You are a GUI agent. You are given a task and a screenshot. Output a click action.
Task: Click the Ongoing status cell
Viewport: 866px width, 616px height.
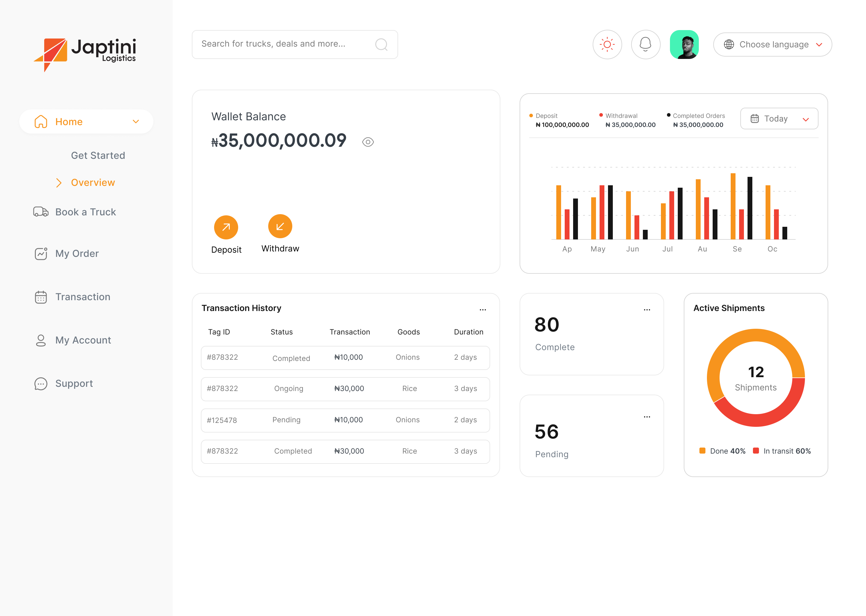coord(289,388)
